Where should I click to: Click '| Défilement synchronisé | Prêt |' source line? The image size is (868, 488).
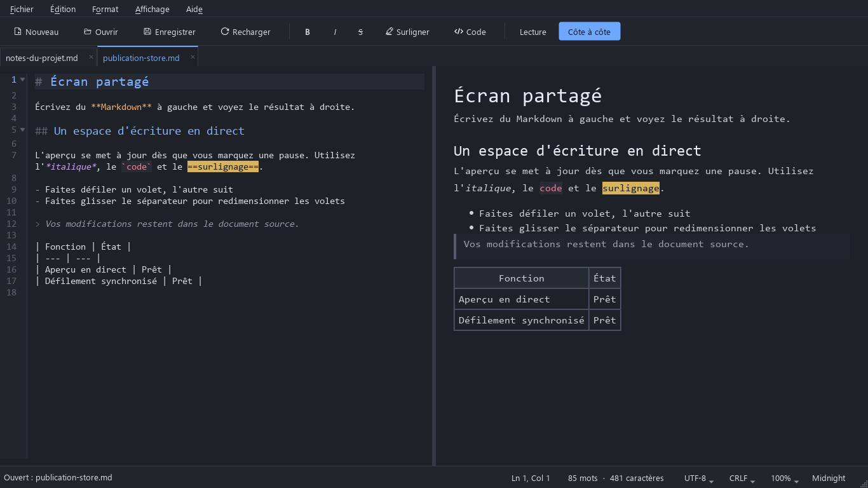point(119,281)
